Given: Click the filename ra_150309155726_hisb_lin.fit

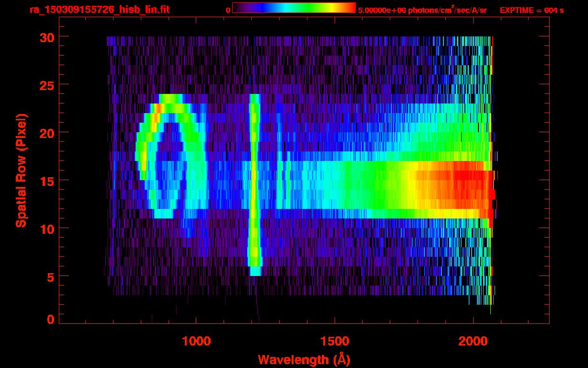Looking at the screenshot, I should tap(99, 10).
